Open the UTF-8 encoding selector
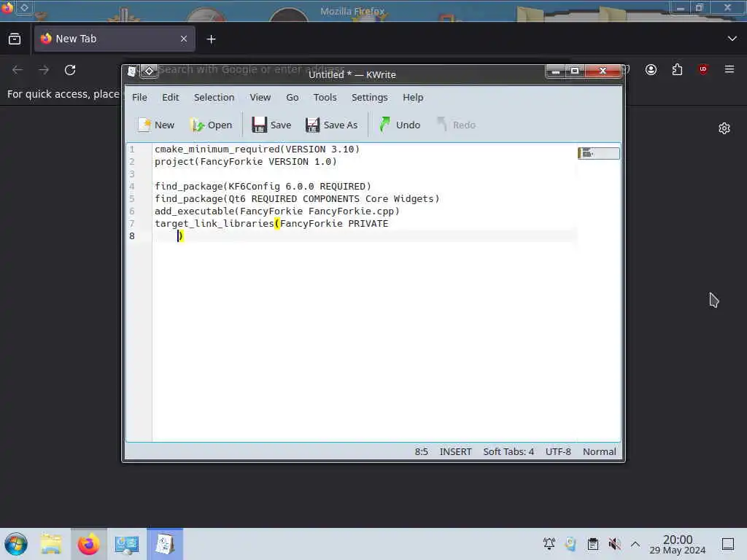Image resolution: width=747 pixels, height=560 pixels. click(x=558, y=451)
